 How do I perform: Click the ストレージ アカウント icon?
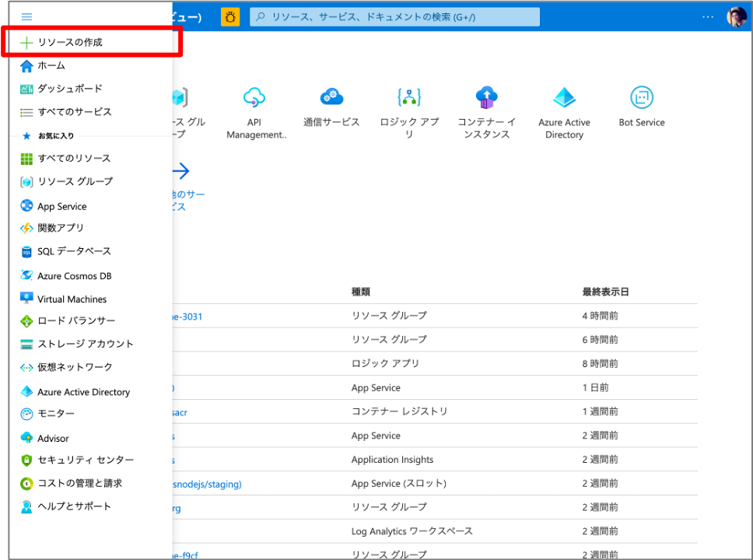tap(26, 344)
